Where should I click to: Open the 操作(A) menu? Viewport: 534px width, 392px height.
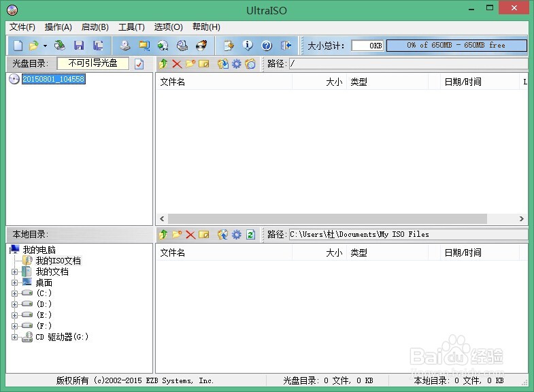coord(59,27)
